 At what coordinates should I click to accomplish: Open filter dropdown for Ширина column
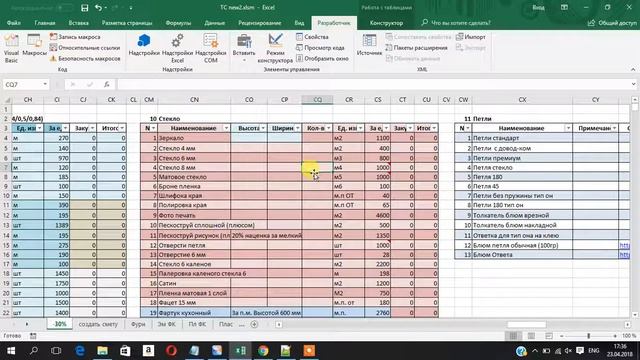pos(298,128)
